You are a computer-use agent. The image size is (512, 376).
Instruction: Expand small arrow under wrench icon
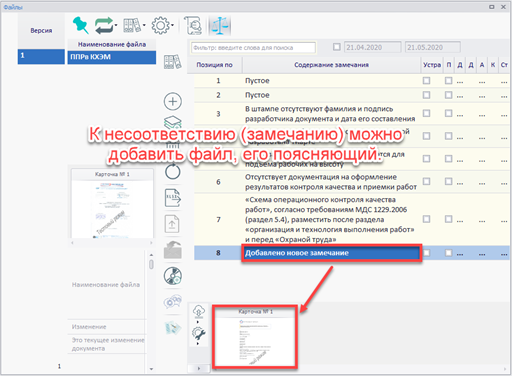(x=198, y=344)
